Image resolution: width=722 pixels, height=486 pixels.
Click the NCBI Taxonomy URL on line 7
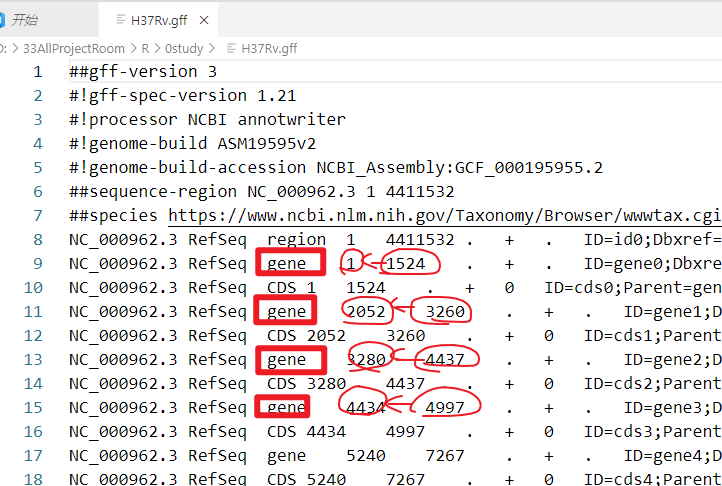[445, 216]
